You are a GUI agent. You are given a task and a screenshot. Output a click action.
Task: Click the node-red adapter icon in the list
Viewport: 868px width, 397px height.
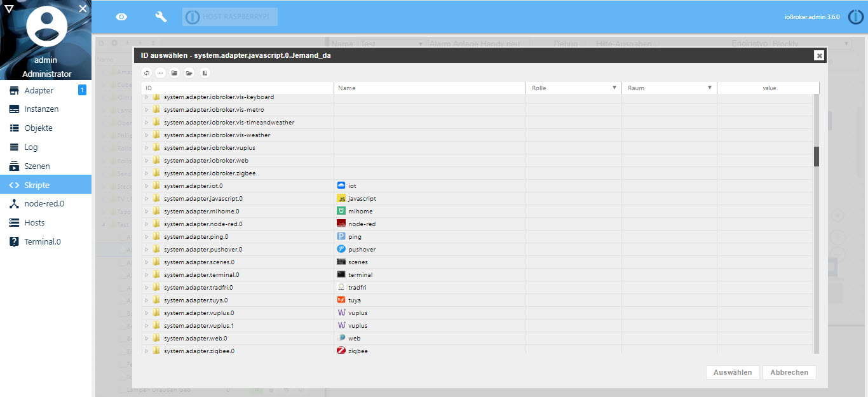click(341, 224)
